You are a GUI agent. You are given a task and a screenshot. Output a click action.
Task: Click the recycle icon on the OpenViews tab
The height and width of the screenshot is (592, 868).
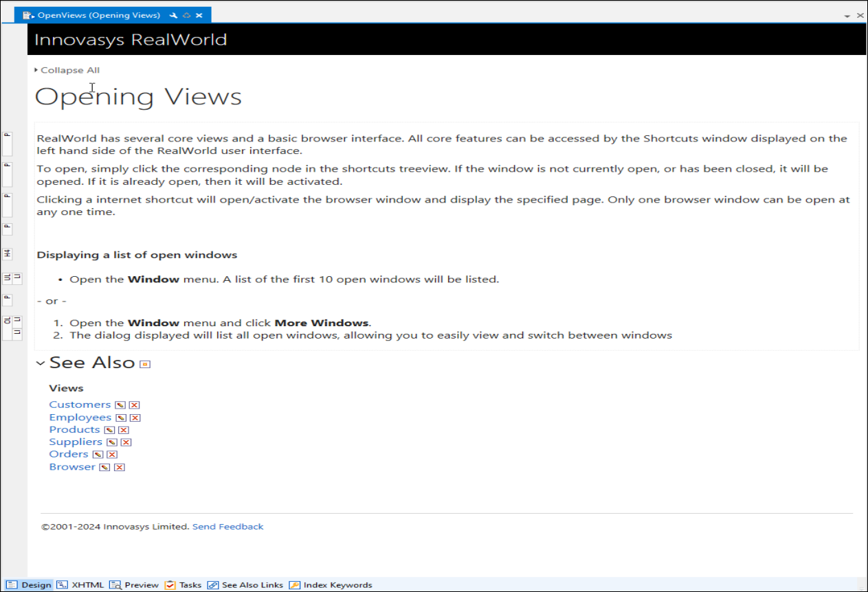(x=186, y=15)
